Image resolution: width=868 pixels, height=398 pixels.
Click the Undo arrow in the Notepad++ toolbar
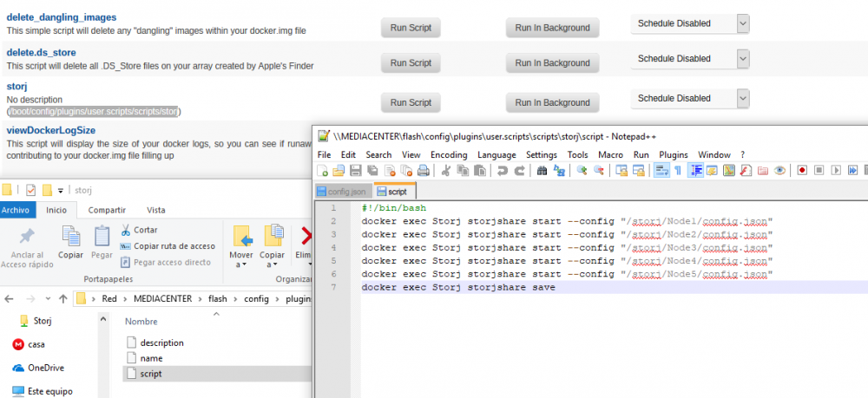[502, 170]
